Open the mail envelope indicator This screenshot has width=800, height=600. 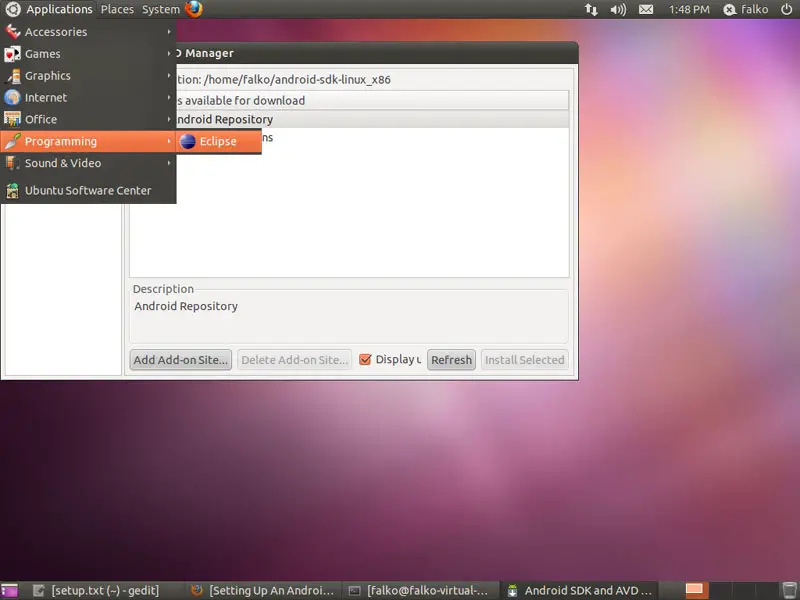click(x=646, y=9)
